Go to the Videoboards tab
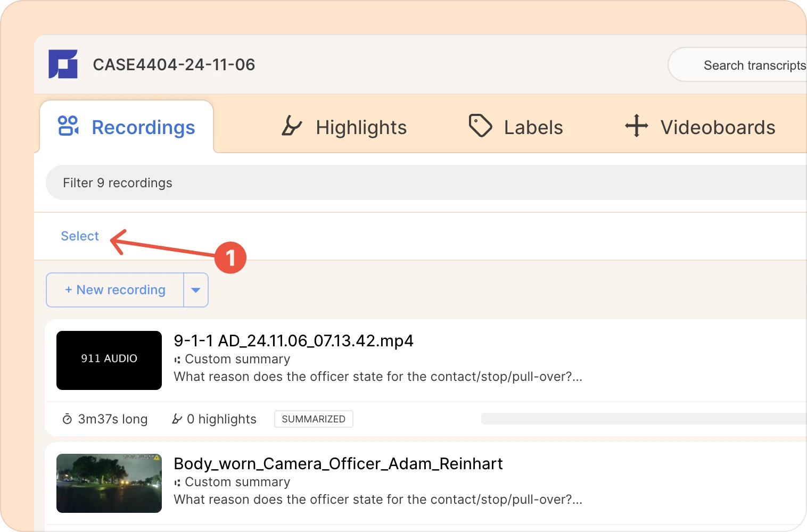This screenshot has height=532, width=807. (x=700, y=127)
